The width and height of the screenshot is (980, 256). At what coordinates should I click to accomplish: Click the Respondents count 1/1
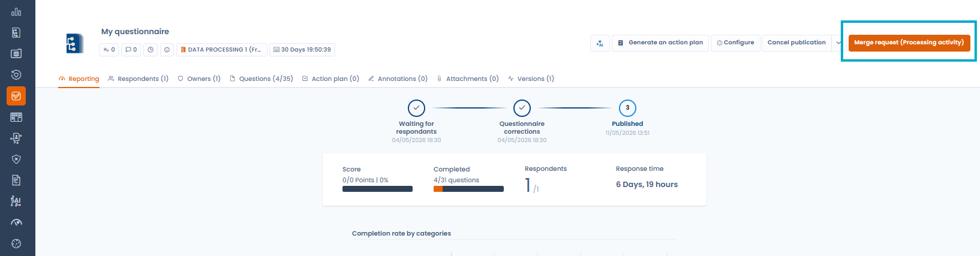[x=531, y=186]
